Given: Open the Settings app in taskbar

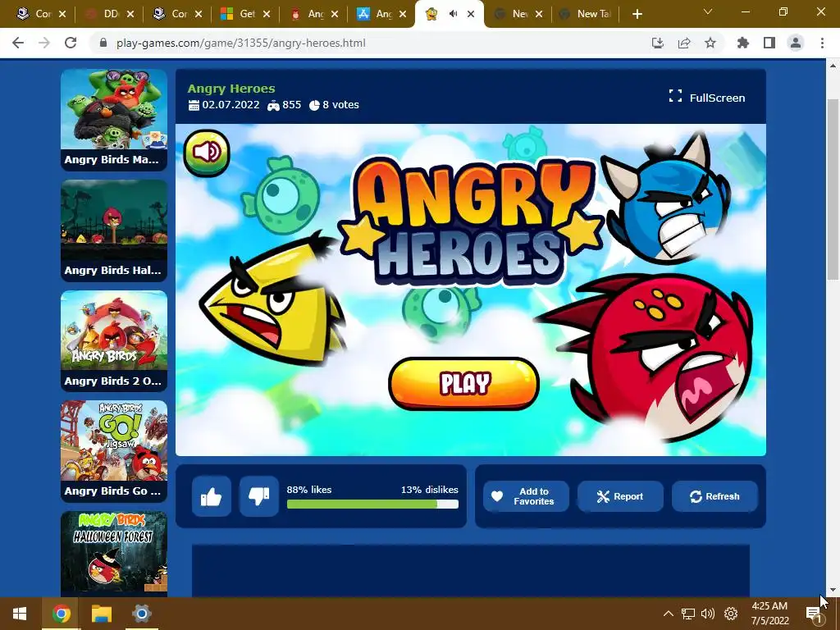Looking at the screenshot, I should coord(141,614).
